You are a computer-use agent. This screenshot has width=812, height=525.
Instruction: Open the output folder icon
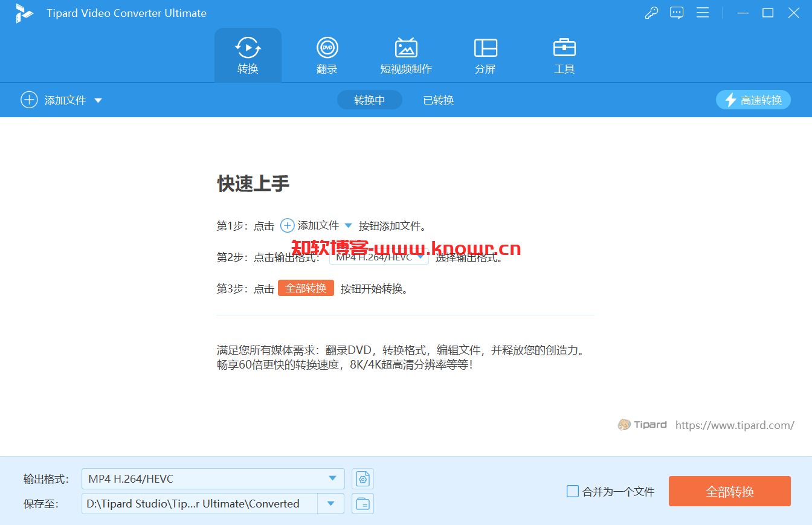coord(363,504)
